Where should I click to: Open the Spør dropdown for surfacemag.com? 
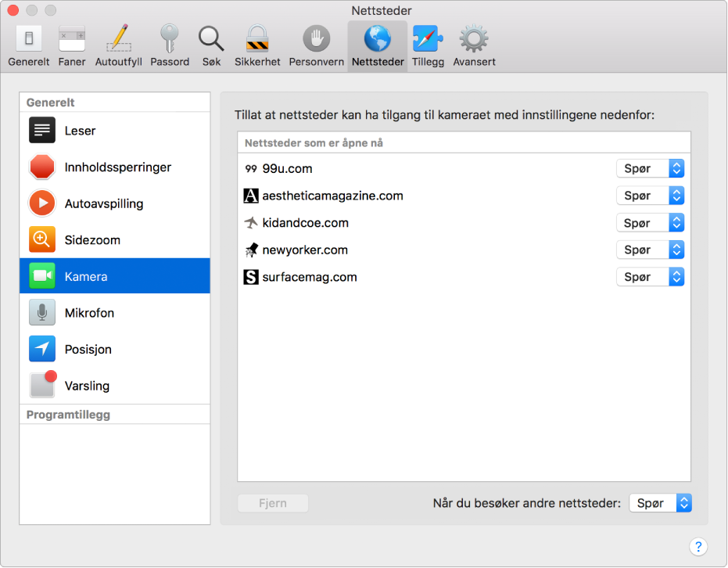coord(650,277)
